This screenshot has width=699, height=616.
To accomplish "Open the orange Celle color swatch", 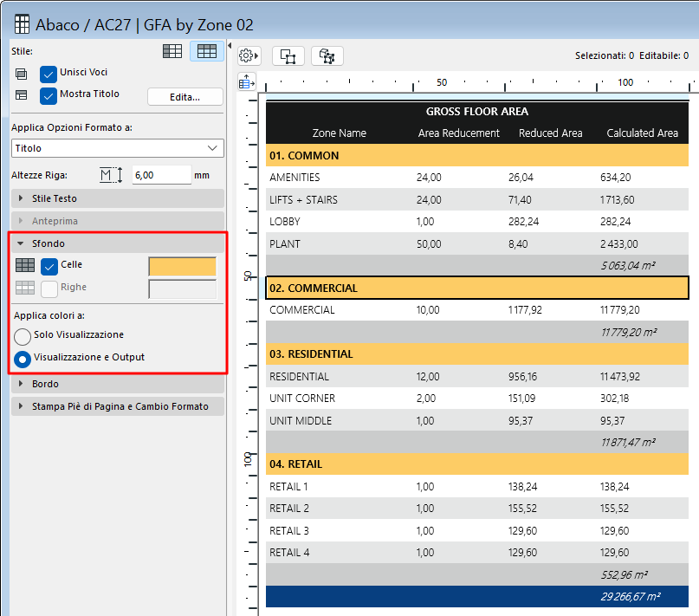I will click(182, 266).
